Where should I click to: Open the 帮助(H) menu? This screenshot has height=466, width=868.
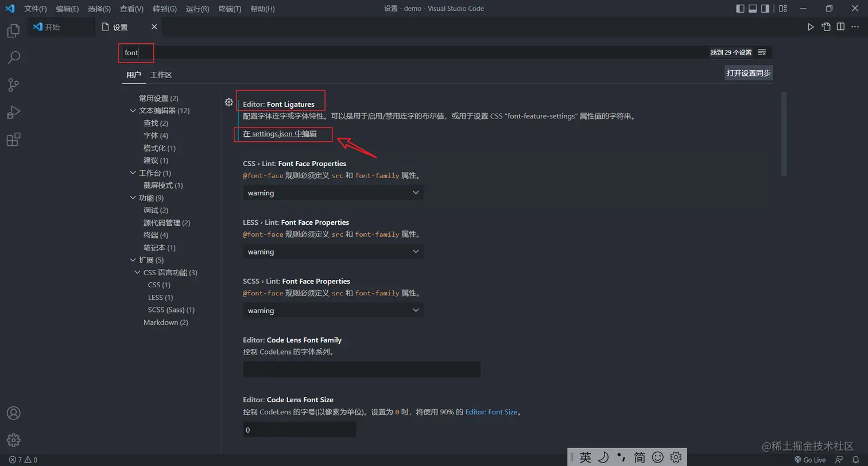click(x=263, y=9)
